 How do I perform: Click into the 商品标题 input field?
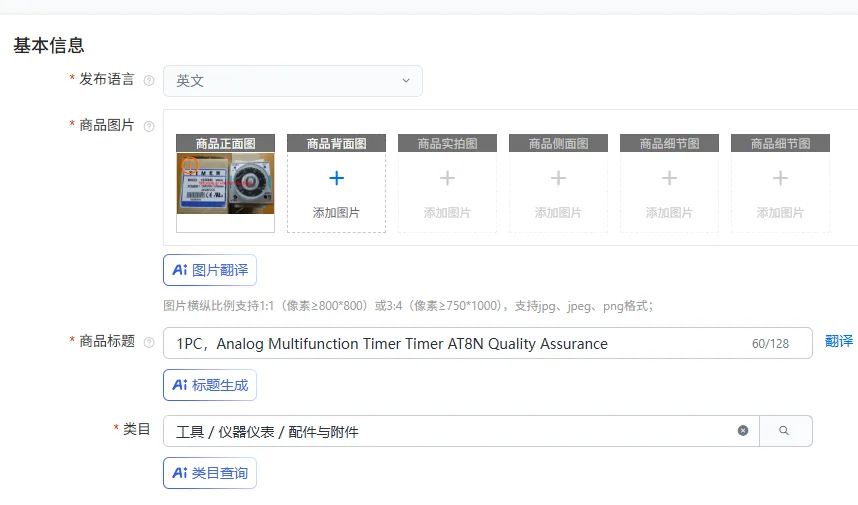488,344
